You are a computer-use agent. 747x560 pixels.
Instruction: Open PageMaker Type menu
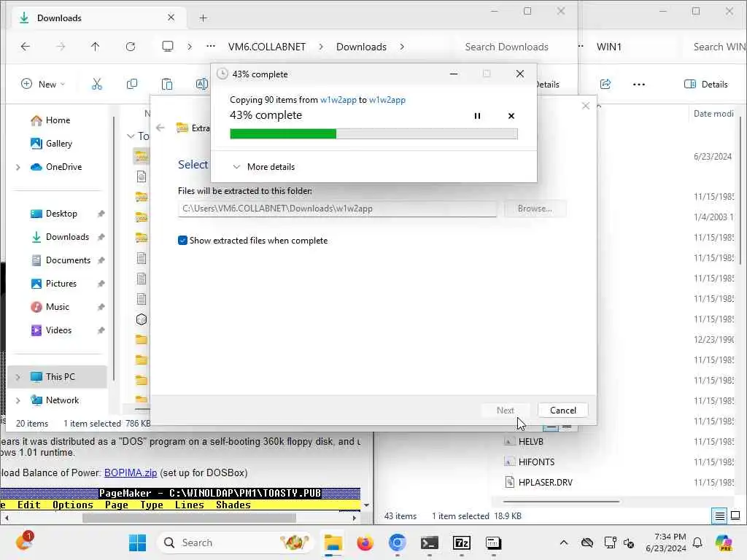[x=152, y=505]
